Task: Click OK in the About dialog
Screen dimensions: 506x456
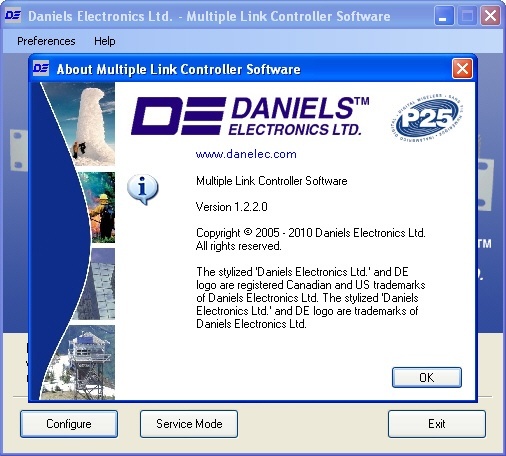Action: coord(427,377)
